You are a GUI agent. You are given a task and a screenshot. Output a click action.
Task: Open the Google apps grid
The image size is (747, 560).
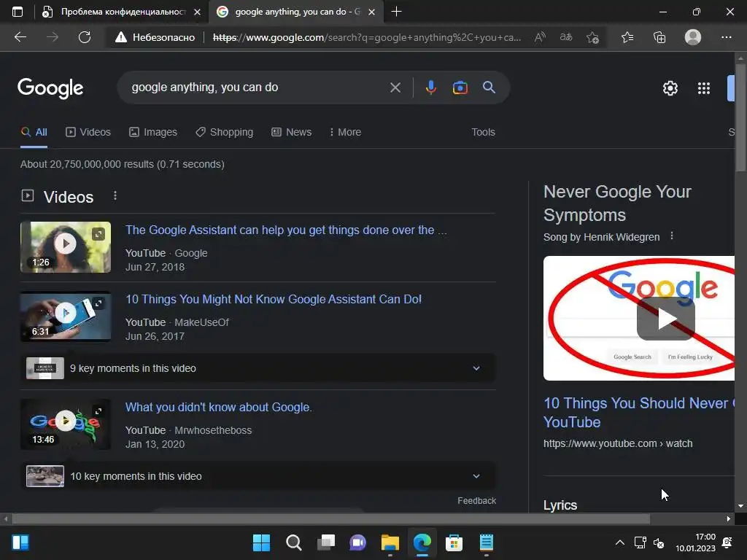click(704, 88)
